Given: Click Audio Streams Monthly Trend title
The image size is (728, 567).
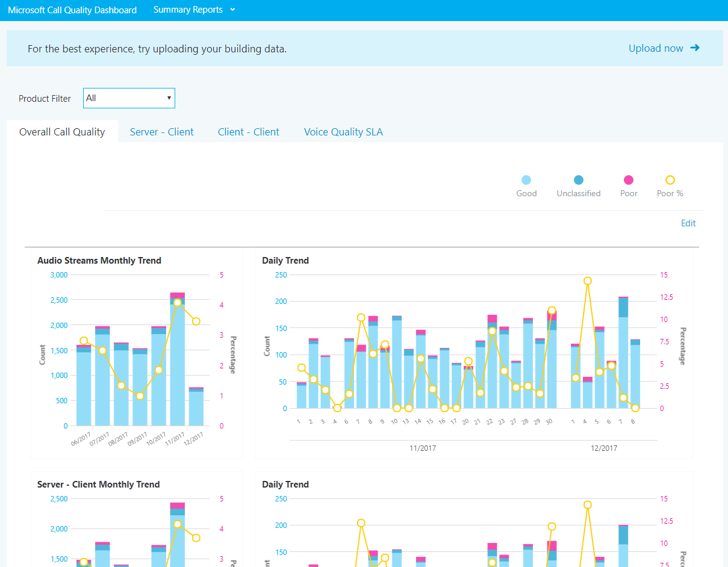Looking at the screenshot, I should point(99,261).
